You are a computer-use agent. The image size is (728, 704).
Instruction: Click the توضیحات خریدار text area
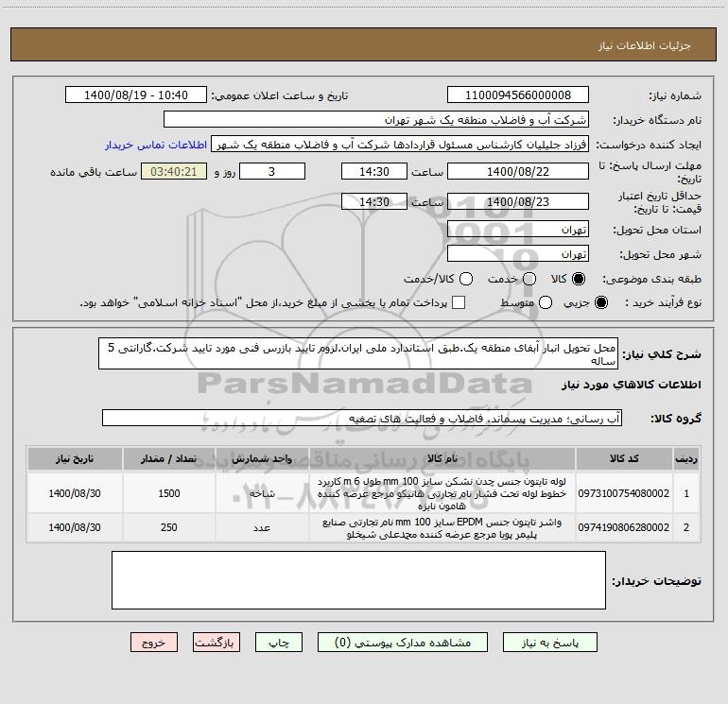click(358, 580)
